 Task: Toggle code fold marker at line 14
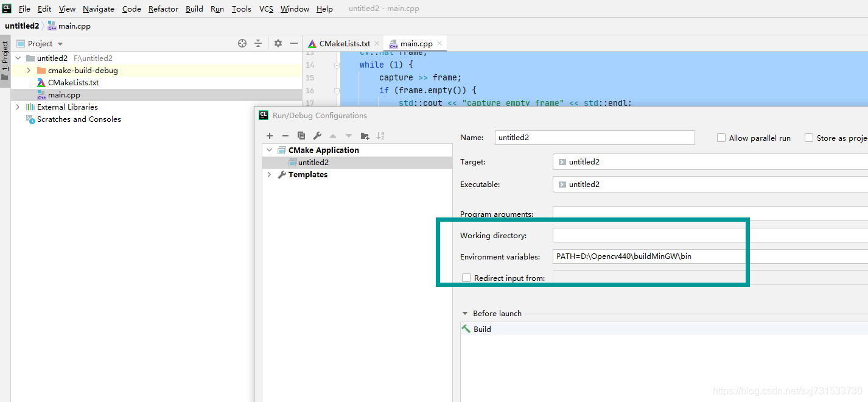pos(336,65)
